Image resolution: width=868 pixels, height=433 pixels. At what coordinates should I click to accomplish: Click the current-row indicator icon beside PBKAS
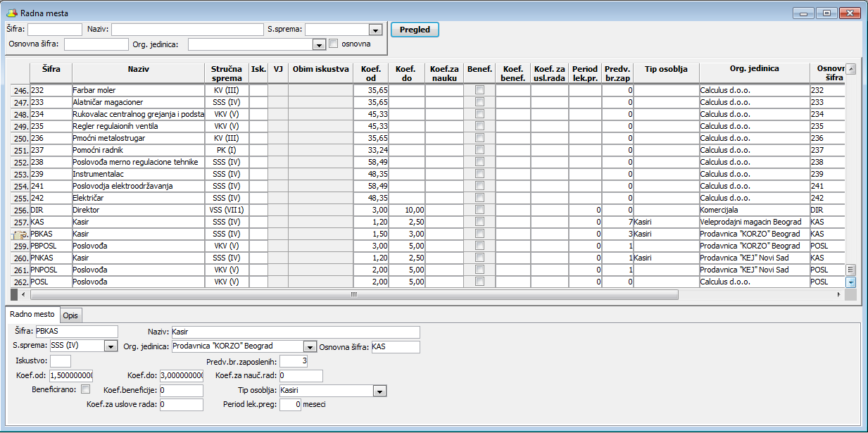pyautogui.click(x=18, y=234)
